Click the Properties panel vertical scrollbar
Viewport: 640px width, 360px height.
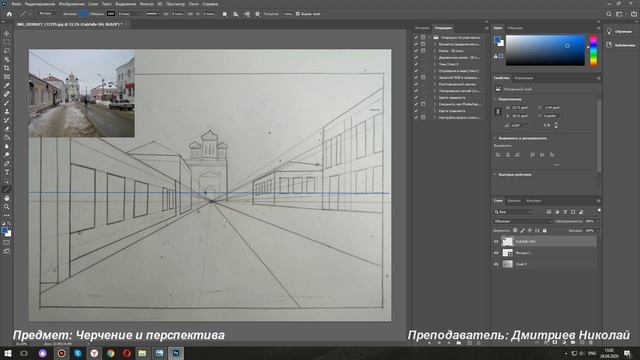coord(599,135)
